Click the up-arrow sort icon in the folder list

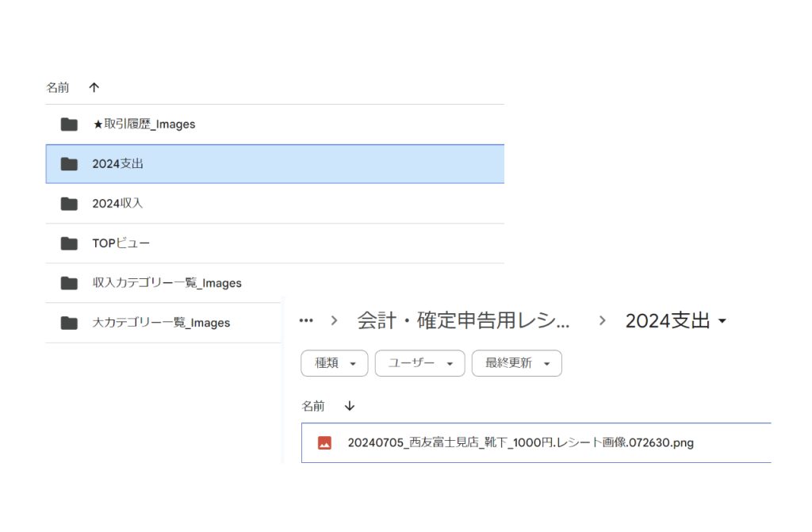94,87
